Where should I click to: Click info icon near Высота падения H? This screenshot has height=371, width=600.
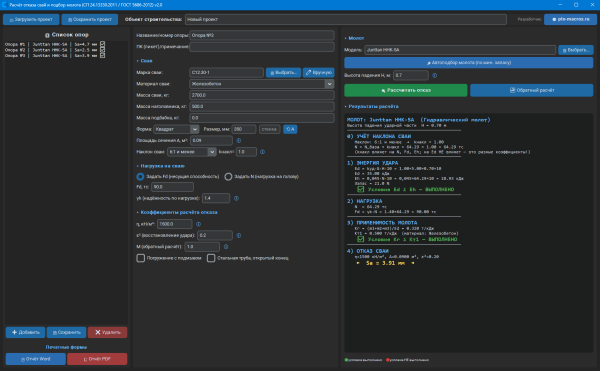coord(435,75)
